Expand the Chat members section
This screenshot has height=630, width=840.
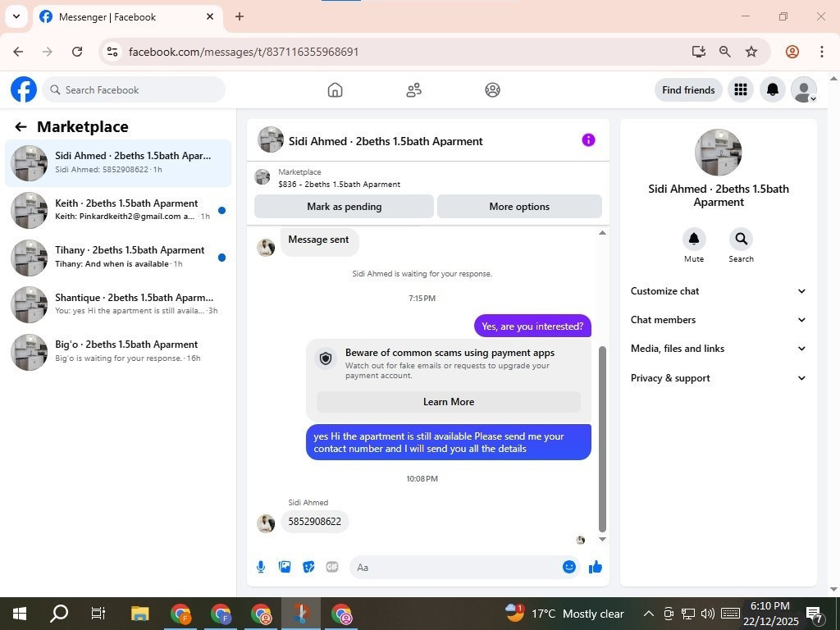718,320
